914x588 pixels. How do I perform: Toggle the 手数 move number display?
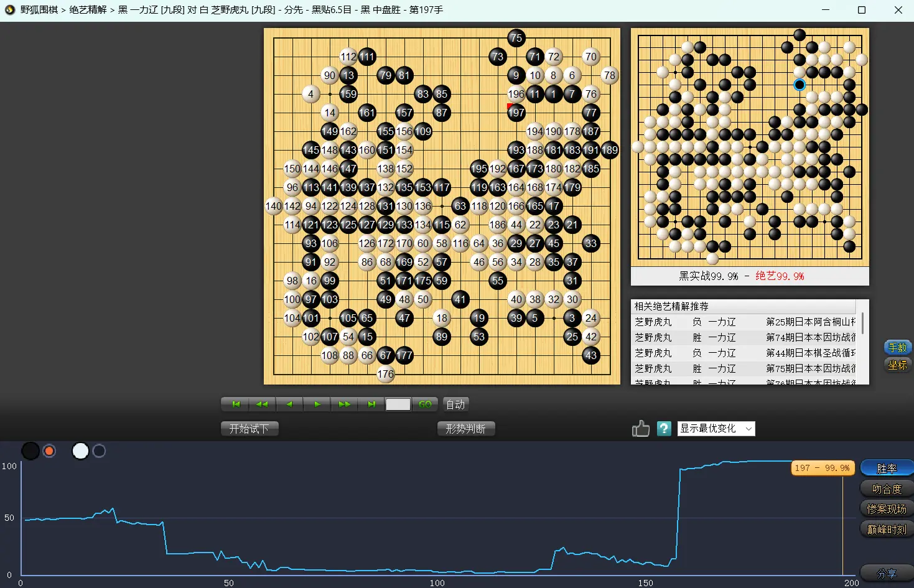pos(897,348)
